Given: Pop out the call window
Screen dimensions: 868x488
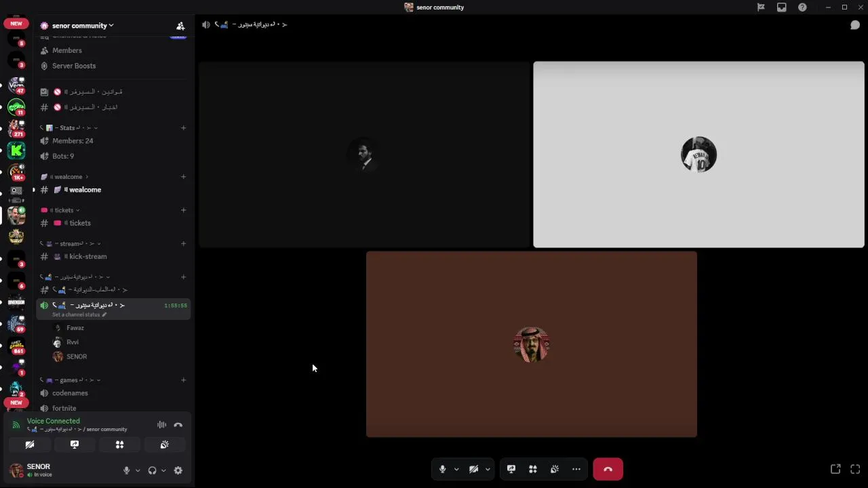Looking at the screenshot, I should (835, 469).
